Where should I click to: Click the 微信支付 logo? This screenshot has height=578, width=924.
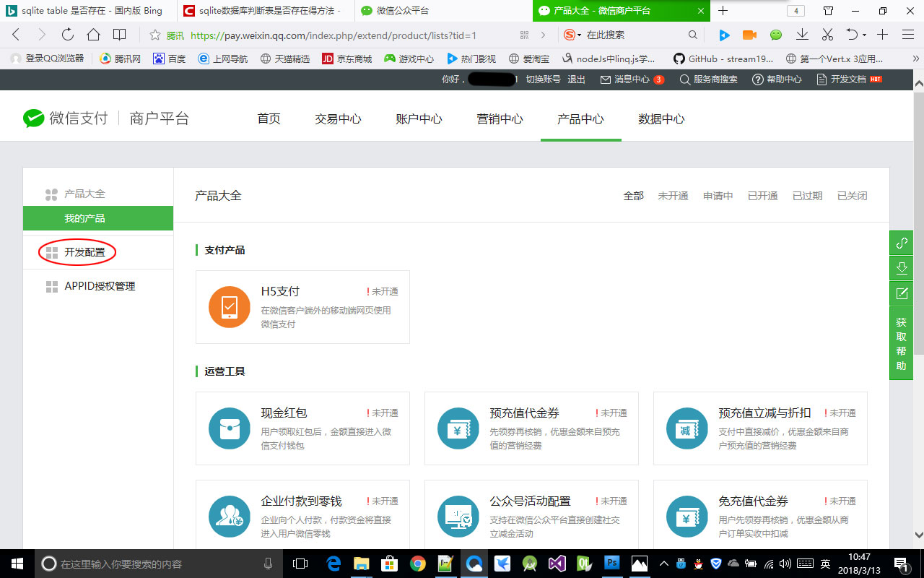(65, 118)
